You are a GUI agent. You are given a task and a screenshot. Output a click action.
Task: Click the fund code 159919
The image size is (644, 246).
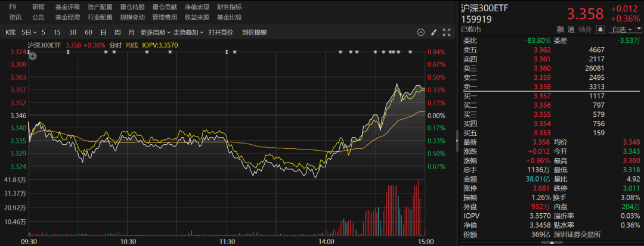tap(476, 19)
